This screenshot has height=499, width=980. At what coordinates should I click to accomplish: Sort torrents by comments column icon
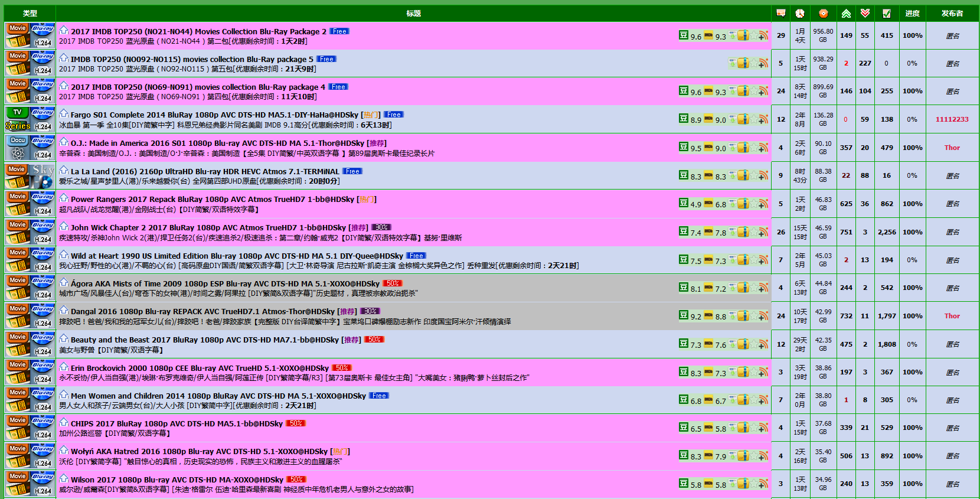tap(780, 13)
